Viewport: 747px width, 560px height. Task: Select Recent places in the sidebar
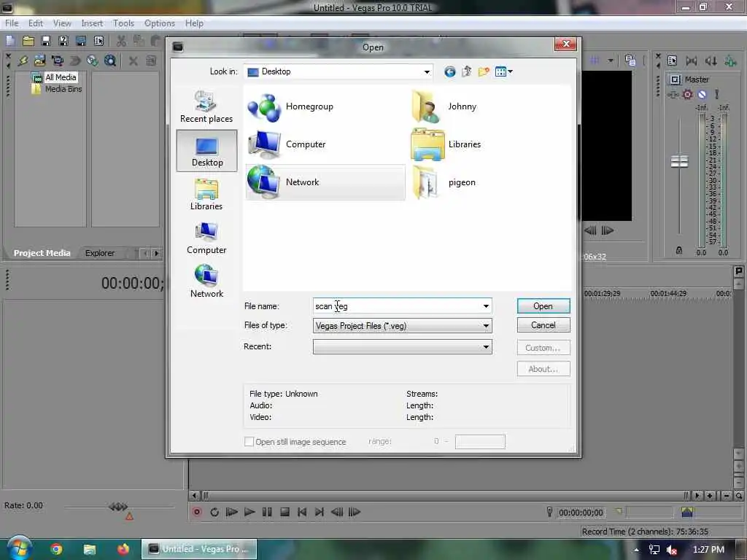click(206, 107)
